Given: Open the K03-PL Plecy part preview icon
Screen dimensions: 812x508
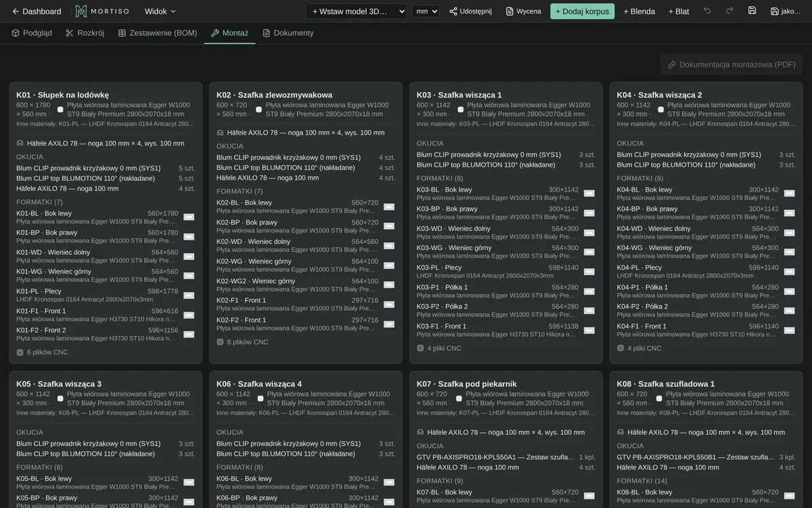Looking at the screenshot, I should click(x=589, y=271).
